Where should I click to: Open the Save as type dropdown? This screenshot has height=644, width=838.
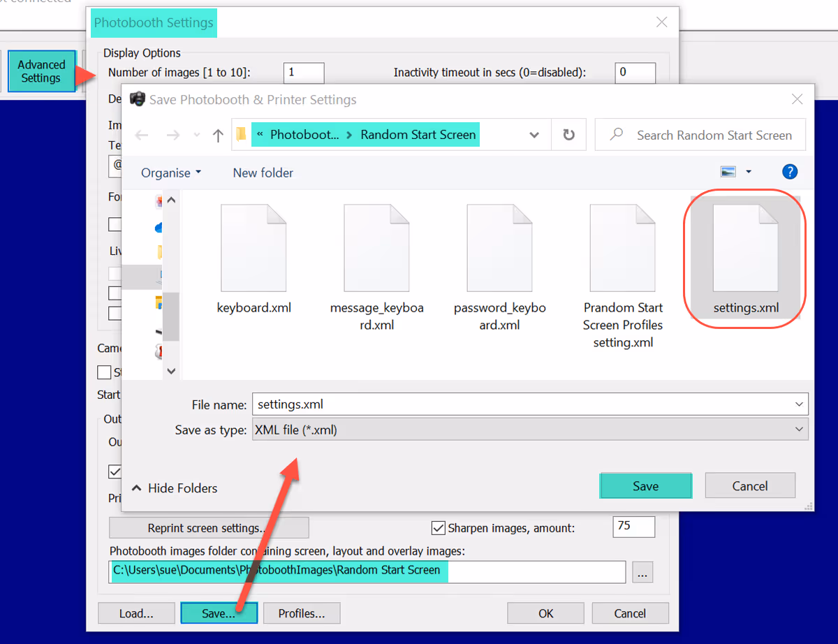(529, 430)
